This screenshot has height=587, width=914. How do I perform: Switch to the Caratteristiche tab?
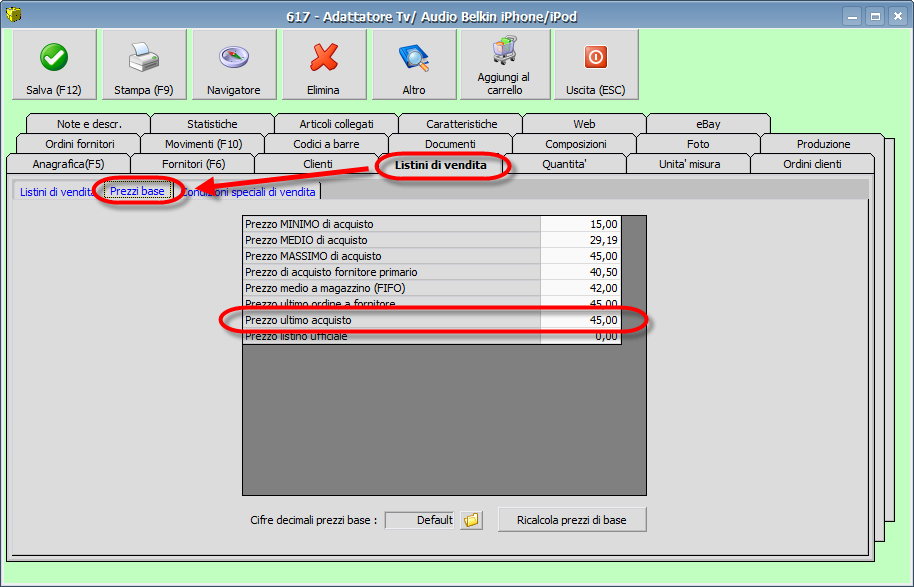(461, 124)
